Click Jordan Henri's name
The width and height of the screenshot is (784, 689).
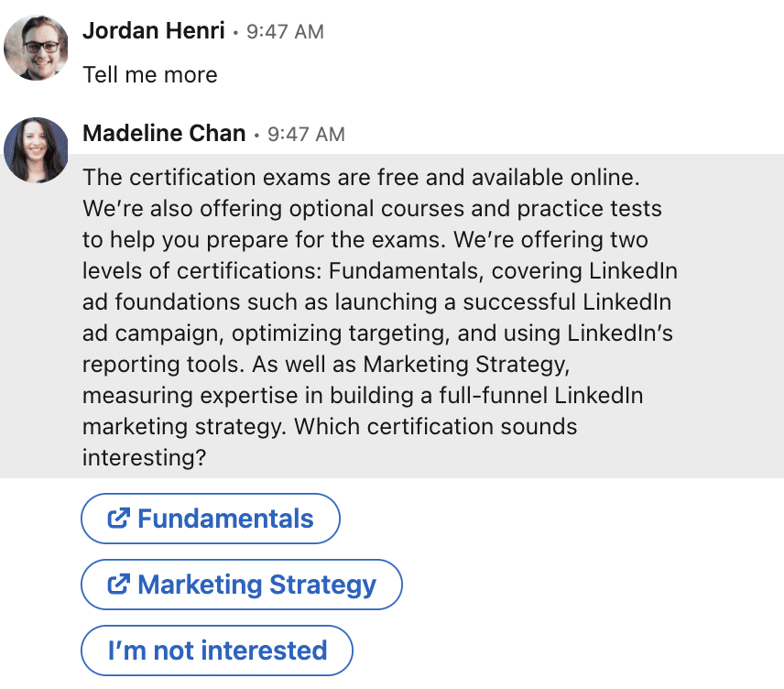[152, 30]
